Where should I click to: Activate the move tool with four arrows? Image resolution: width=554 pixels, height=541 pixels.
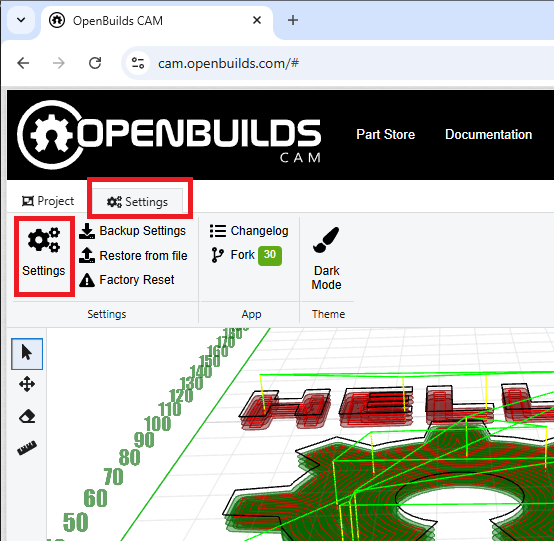pos(27,384)
